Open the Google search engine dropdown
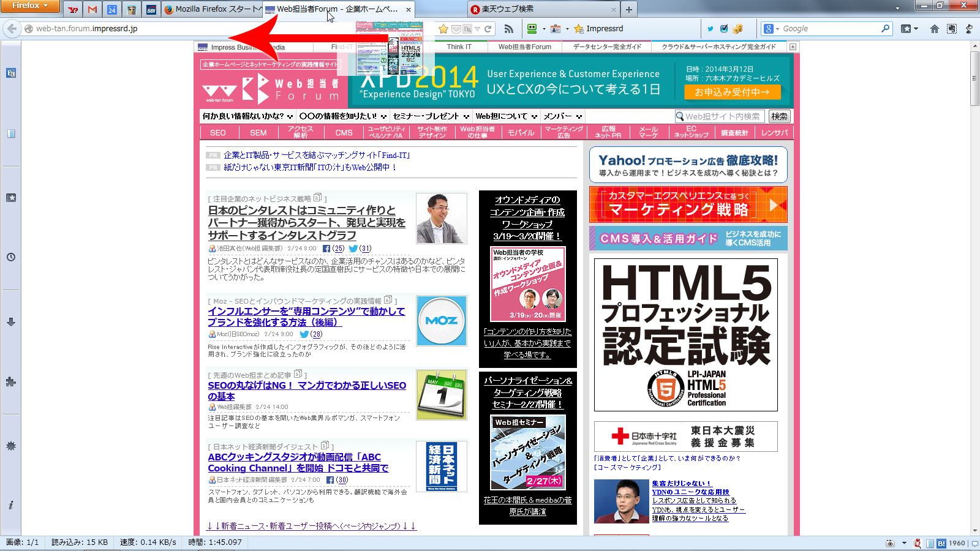 [x=772, y=29]
